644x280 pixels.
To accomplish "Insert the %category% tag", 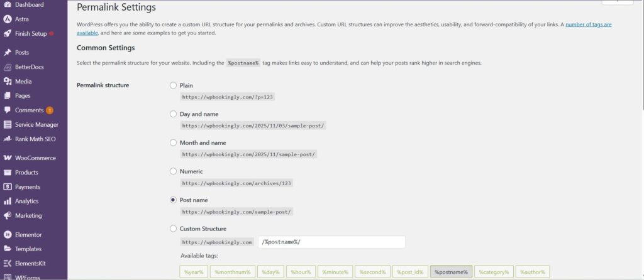I will (x=494, y=272).
